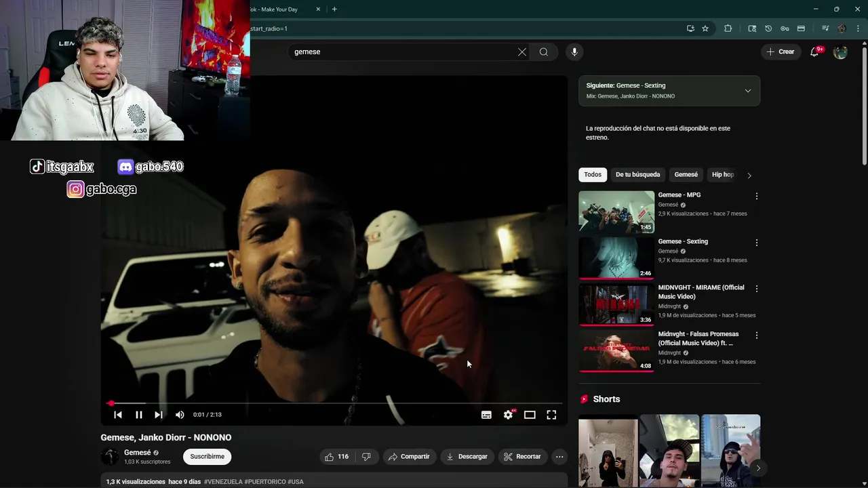Open options menu for MIDNVGHT - MIRAME

coord(757,289)
